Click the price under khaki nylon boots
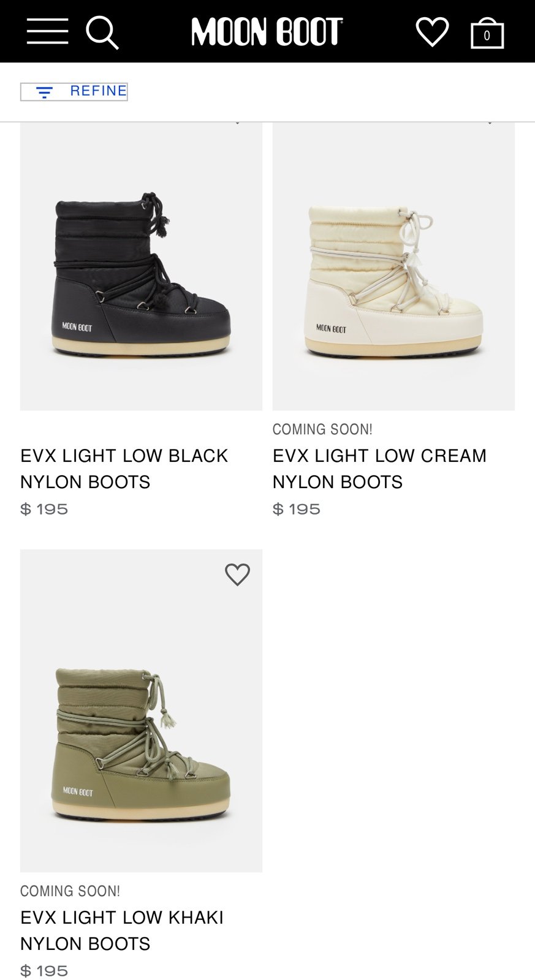Viewport: 535px width, 980px height. tap(44, 971)
